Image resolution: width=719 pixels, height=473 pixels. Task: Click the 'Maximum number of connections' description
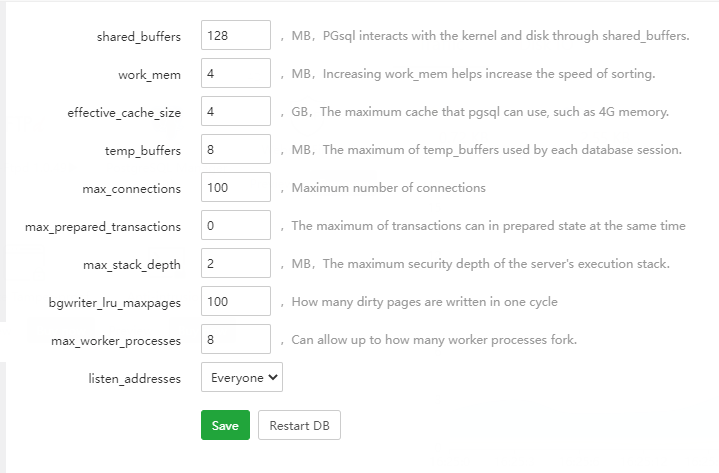point(388,188)
